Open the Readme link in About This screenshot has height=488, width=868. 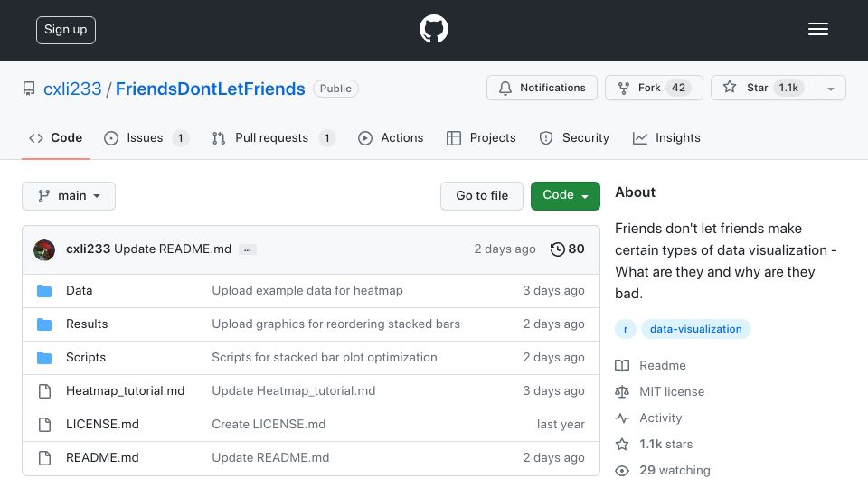[x=663, y=366]
